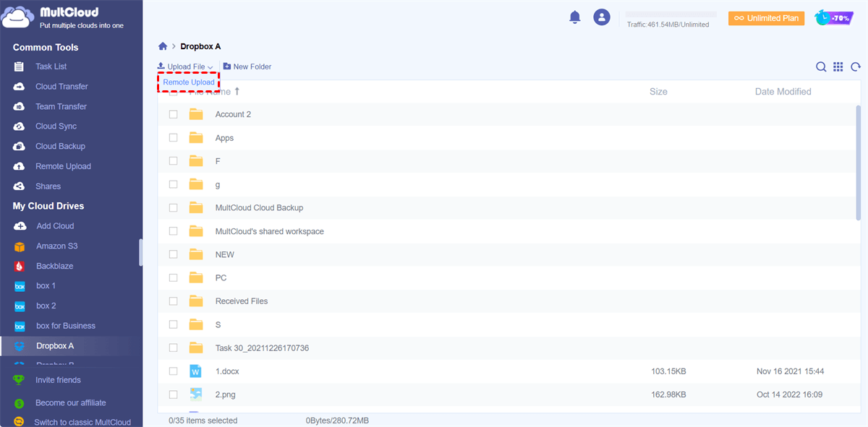Check MultCloud Cloud Backup checkbox
This screenshot has height=427, width=868.
[x=173, y=207]
